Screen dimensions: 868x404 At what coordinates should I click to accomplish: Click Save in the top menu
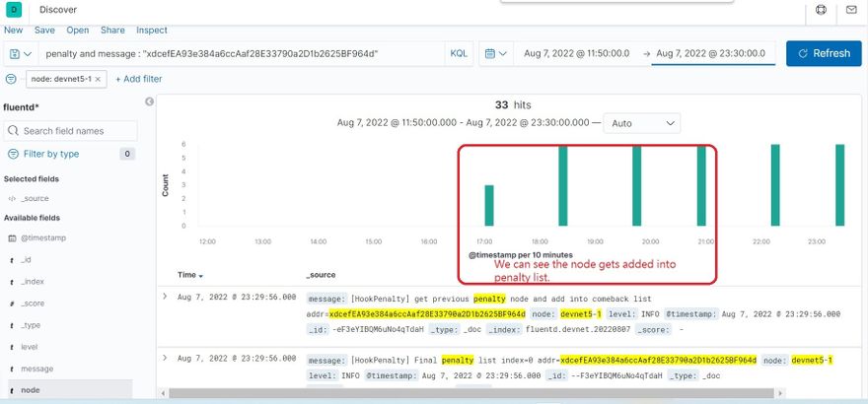click(44, 31)
